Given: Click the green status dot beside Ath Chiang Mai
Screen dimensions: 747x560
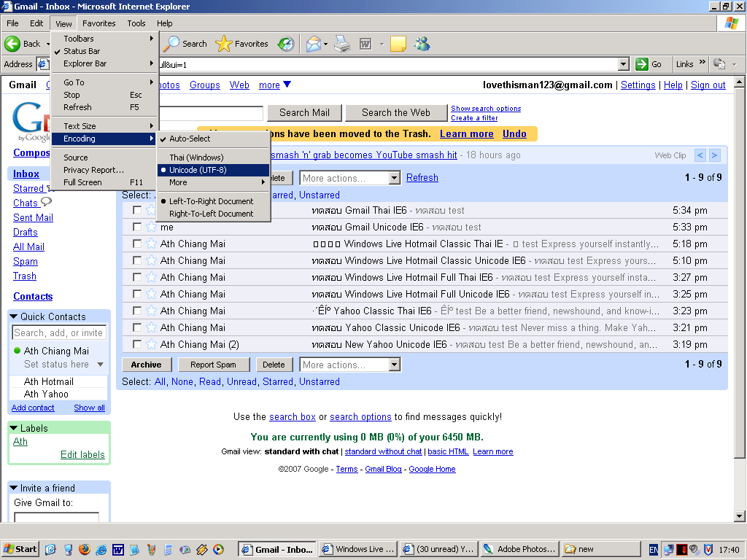Looking at the screenshot, I should pos(18,351).
